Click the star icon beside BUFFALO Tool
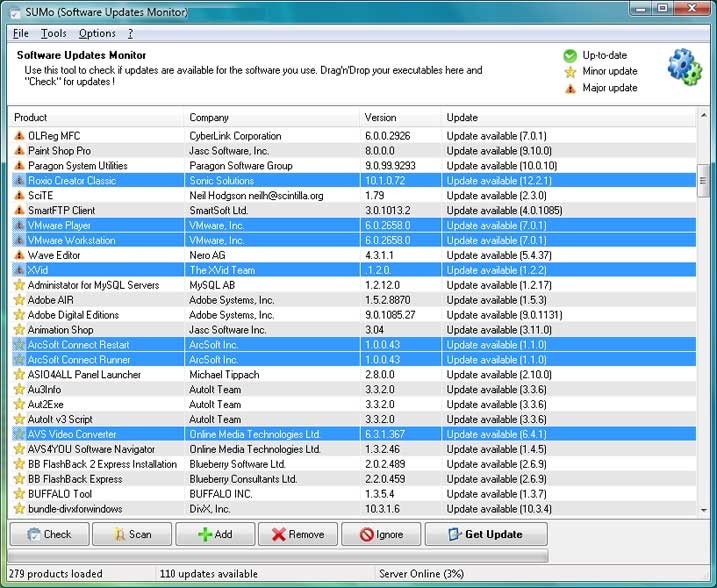This screenshot has height=588, width=717. point(19,494)
